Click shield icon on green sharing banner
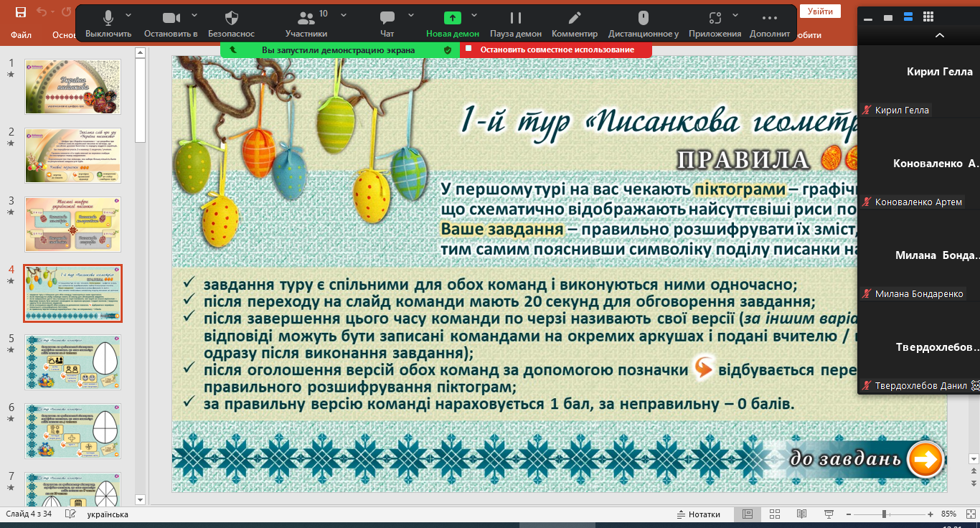 448,50
